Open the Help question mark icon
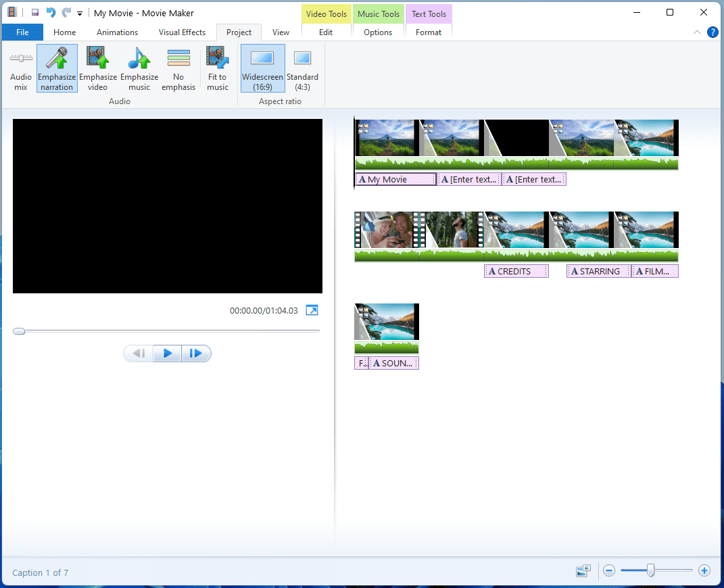Image resolution: width=724 pixels, height=588 pixels. click(713, 32)
